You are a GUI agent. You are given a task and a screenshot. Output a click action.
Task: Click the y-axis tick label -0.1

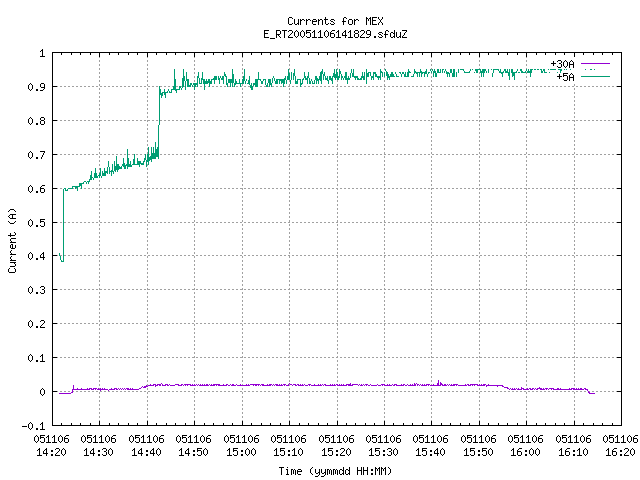[x=33, y=426]
